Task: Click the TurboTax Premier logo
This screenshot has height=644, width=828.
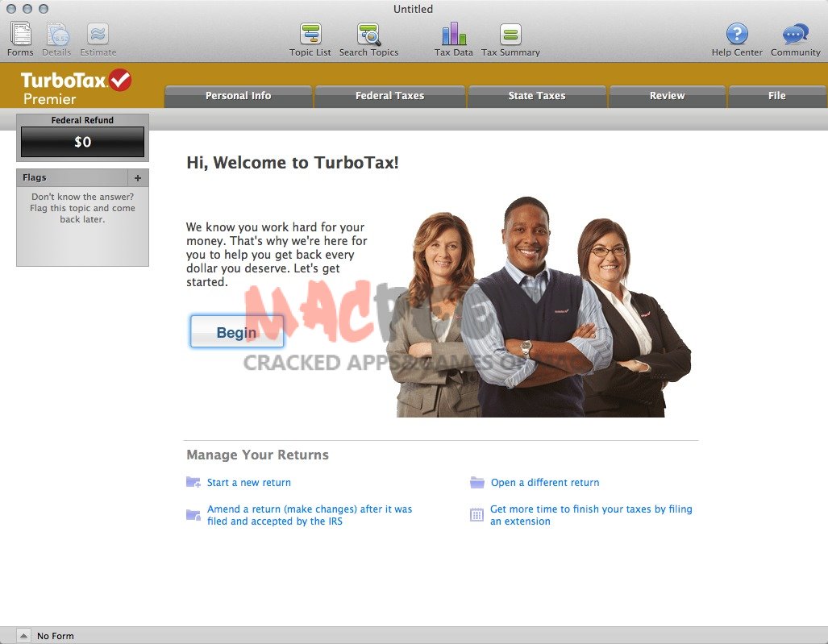Action: 76,87
